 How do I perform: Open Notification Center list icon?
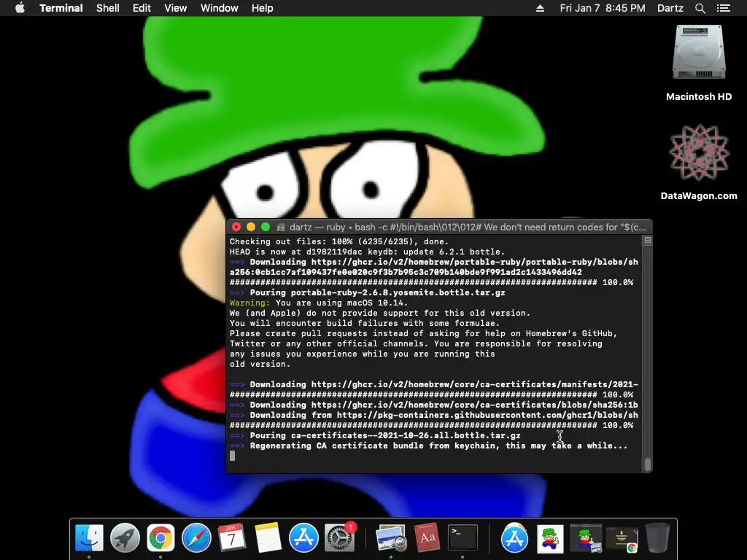724,8
